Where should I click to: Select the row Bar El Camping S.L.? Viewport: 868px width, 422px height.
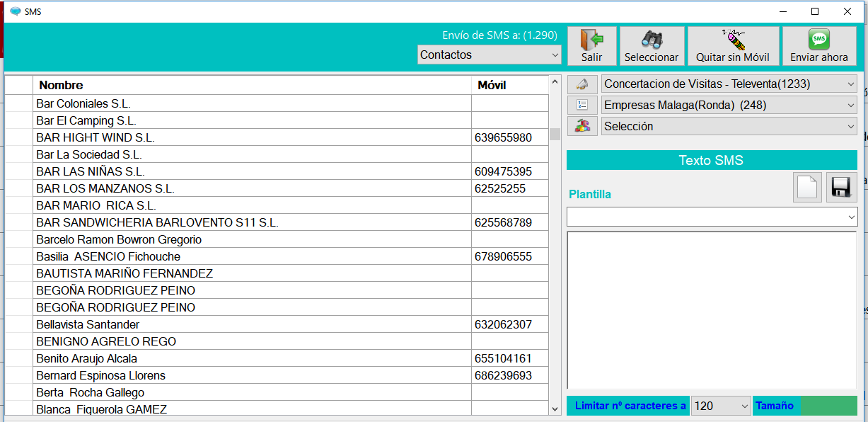pos(277,120)
